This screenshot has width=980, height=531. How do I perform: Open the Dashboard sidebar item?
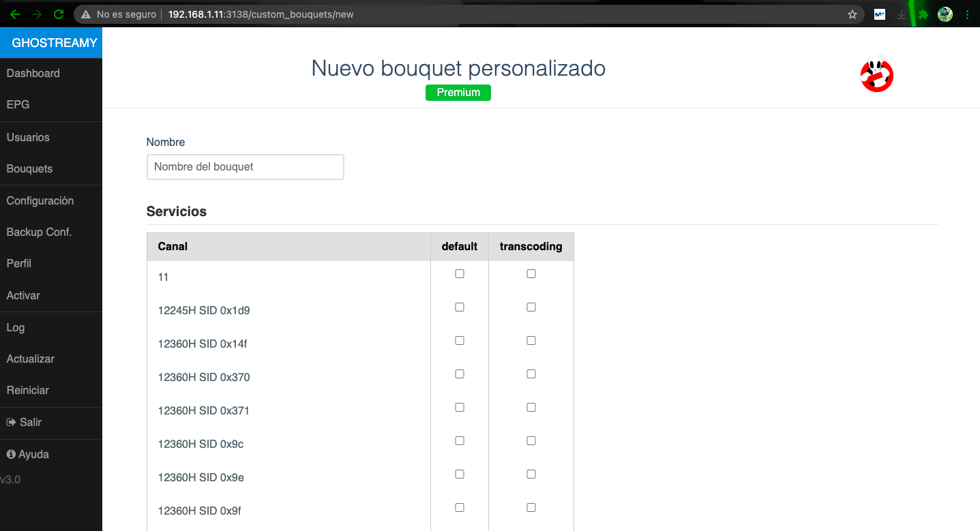[33, 74]
